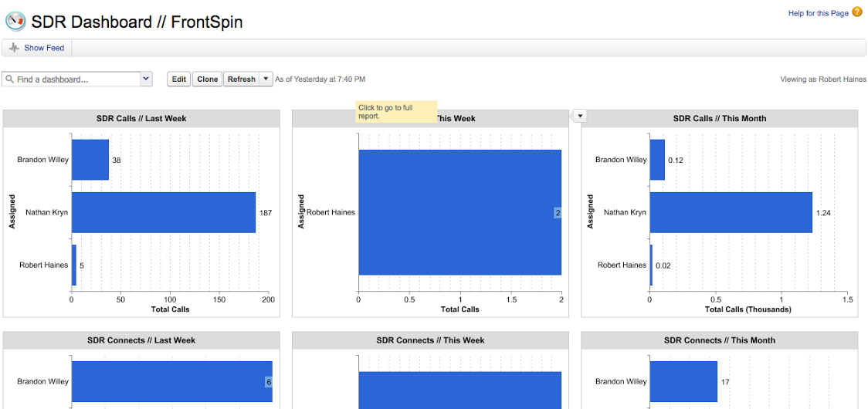
Task: Click the Total Calls (Thousands) axis label
Action: pyautogui.click(x=748, y=309)
